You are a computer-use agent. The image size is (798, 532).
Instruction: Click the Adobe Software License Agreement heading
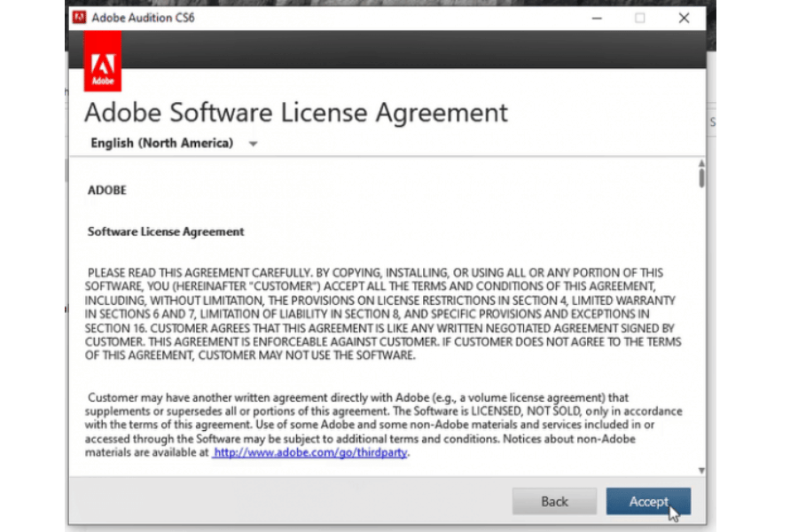296,113
